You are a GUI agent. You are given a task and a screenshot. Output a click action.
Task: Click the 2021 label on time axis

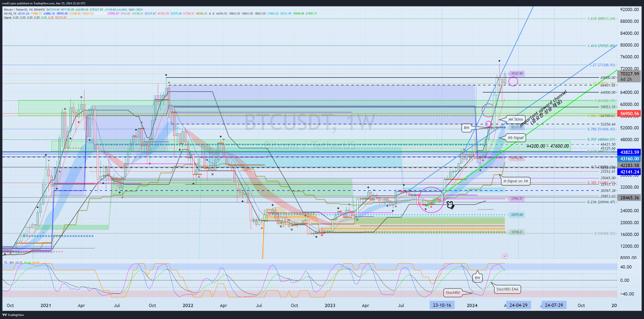tap(46, 305)
